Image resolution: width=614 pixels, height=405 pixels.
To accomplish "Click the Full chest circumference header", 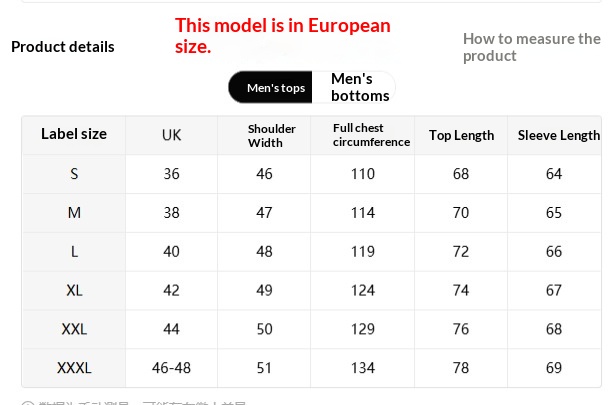I will click(x=371, y=135).
